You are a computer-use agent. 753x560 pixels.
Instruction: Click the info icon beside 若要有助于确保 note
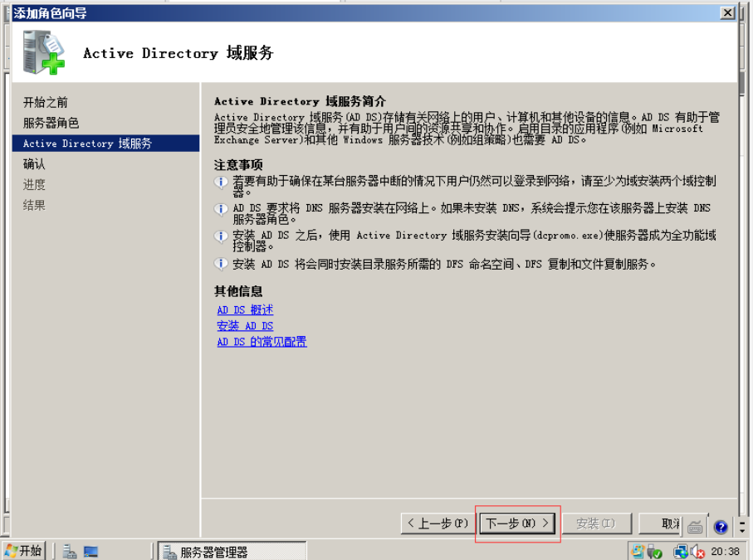click(x=221, y=183)
